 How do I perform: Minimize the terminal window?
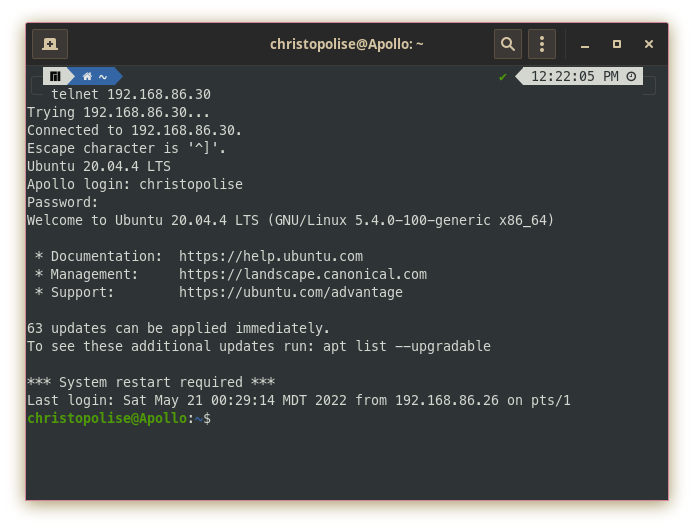click(585, 44)
